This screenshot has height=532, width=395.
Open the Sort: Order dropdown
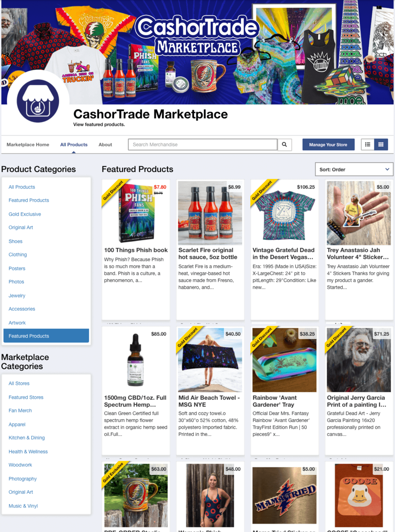[354, 169]
